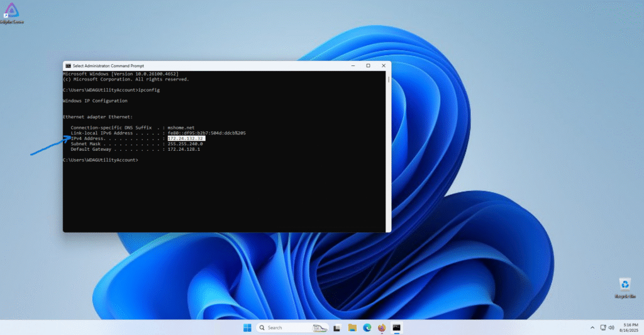Click the link-local IPv6 address value
The height and width of the screenshot is (335, 644).
(x=206, y=133)
